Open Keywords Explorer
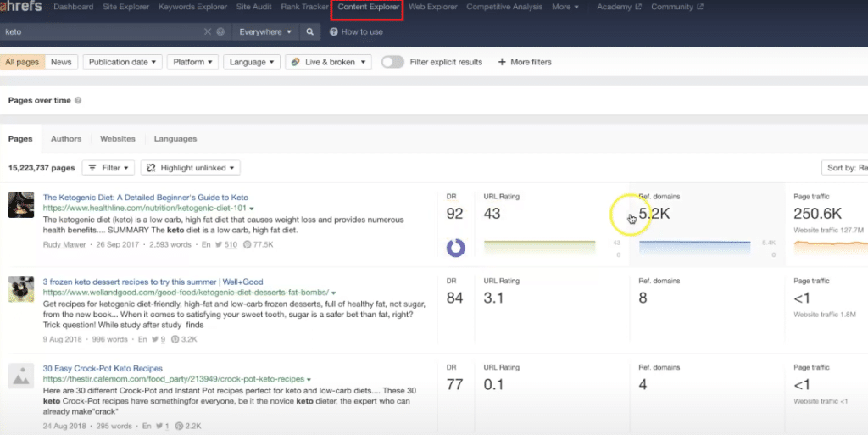The width and height of the screenshot is (868, 435). pos(192,7)
